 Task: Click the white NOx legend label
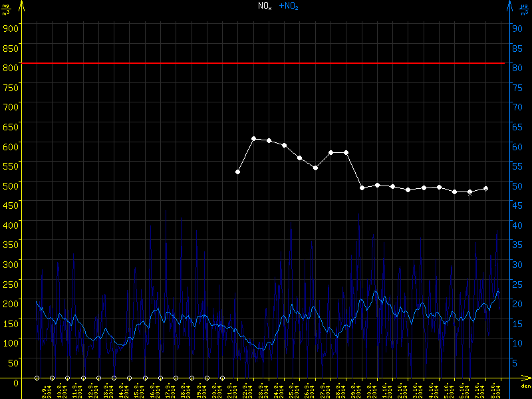point(265,6)
